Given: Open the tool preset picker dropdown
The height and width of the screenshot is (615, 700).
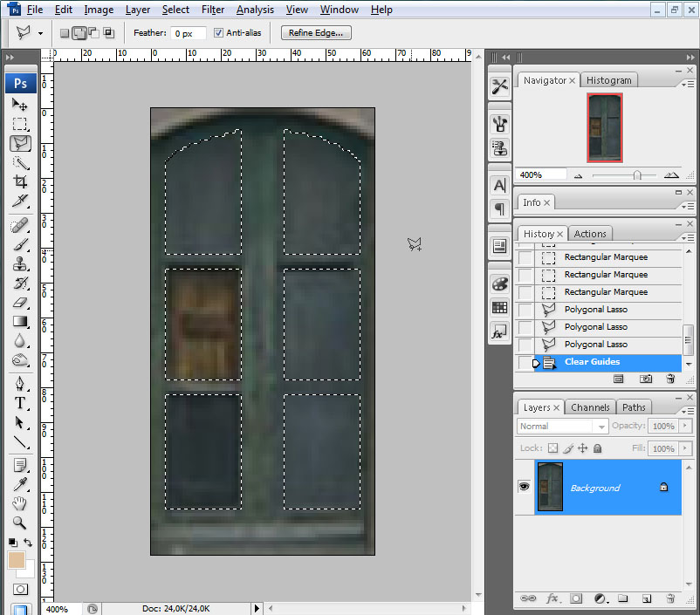Looking at the screenshot, I should pos(41,33).
